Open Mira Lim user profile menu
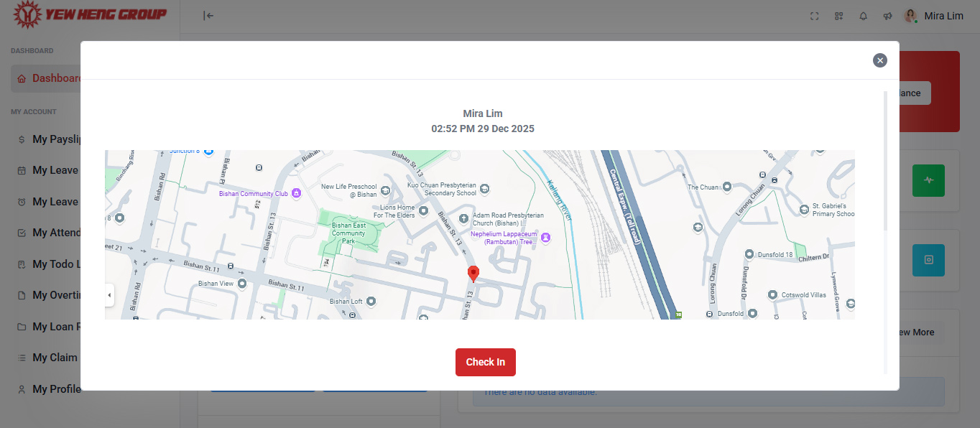Viewport: 980px width, 428px height. (x=934, y=16)
